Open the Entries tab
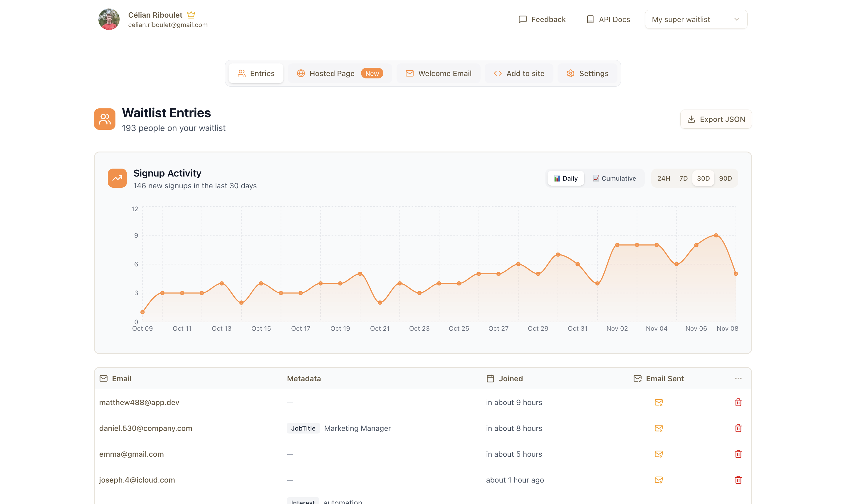846x504 pixels. coord(256,73)
